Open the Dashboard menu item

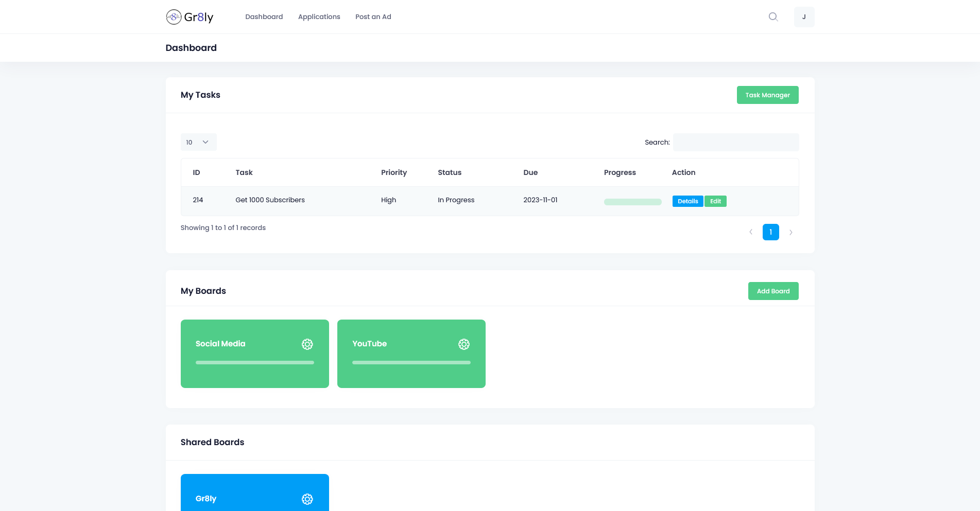264,16
